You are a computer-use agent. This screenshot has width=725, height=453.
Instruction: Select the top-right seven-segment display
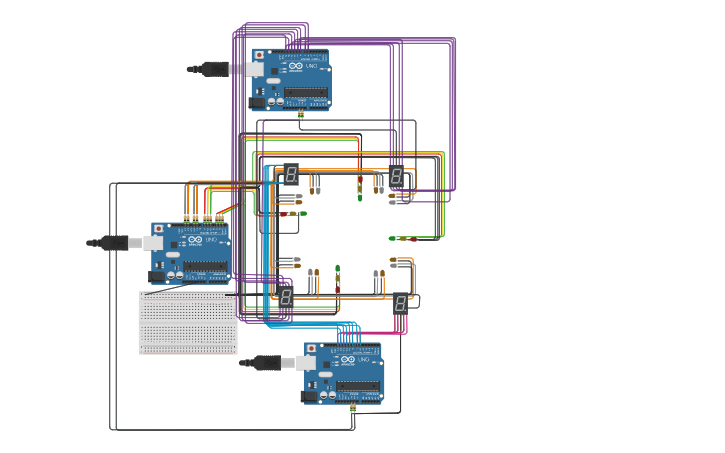click(396, 177)
